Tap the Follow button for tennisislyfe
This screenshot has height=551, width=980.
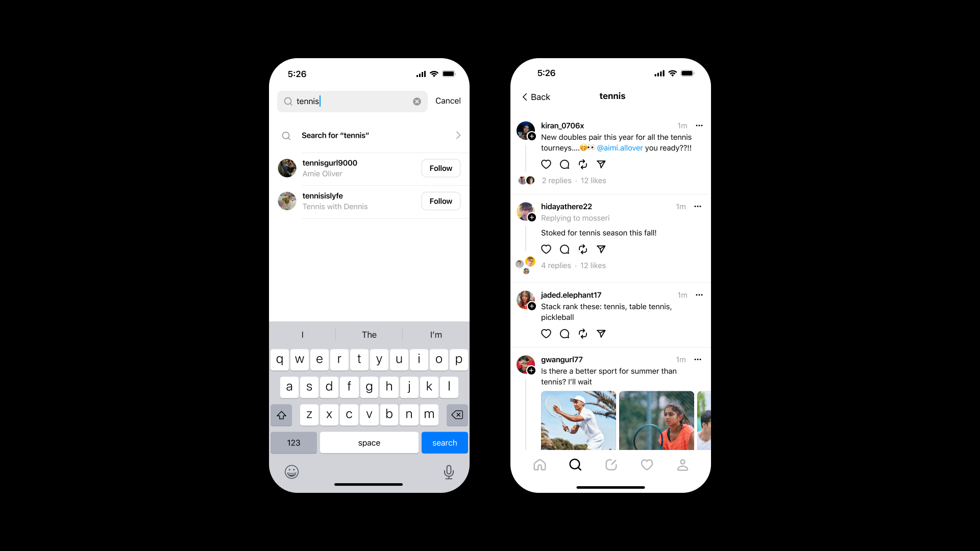pos(441,201)
